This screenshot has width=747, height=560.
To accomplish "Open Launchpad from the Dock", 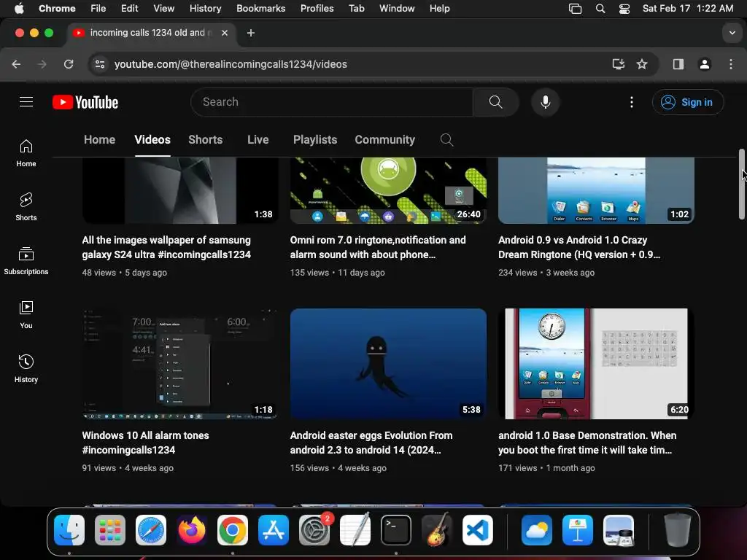I will [x=110, y=530].
